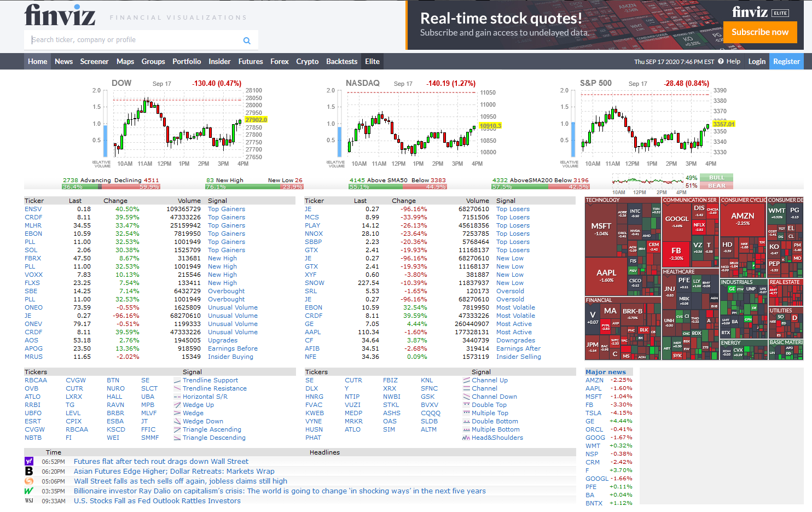Click the Channel Down pattern icon
Screen dimensions: 812x512
(x=467, y=397)
